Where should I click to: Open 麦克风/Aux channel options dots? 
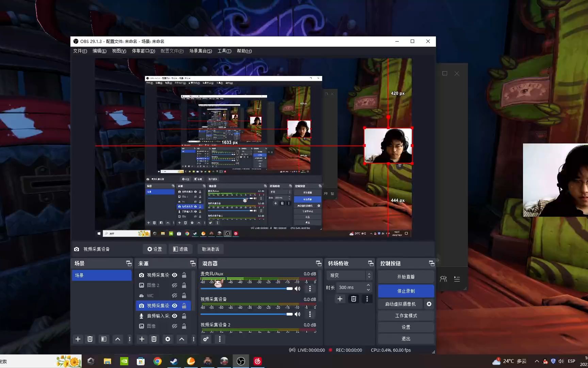pos(310,289)
